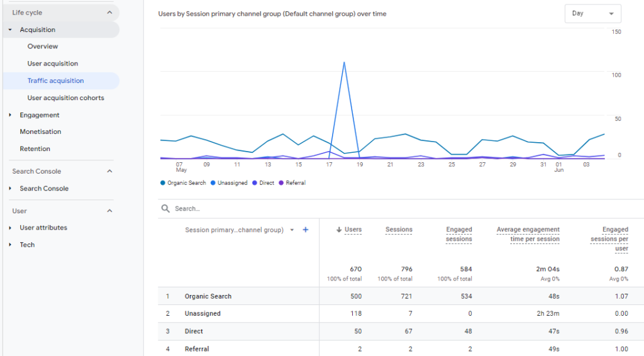Viewport: 644px width, 356px height.
Task: Open User acquisition cohorts report
Action: coord(65,98)
